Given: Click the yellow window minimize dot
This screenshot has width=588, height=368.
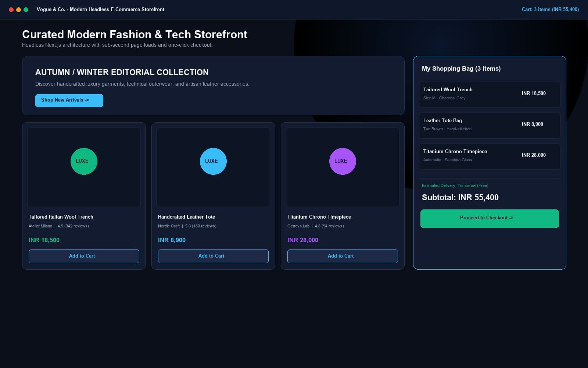Looking at the screenshot, I should click(18, 10).
